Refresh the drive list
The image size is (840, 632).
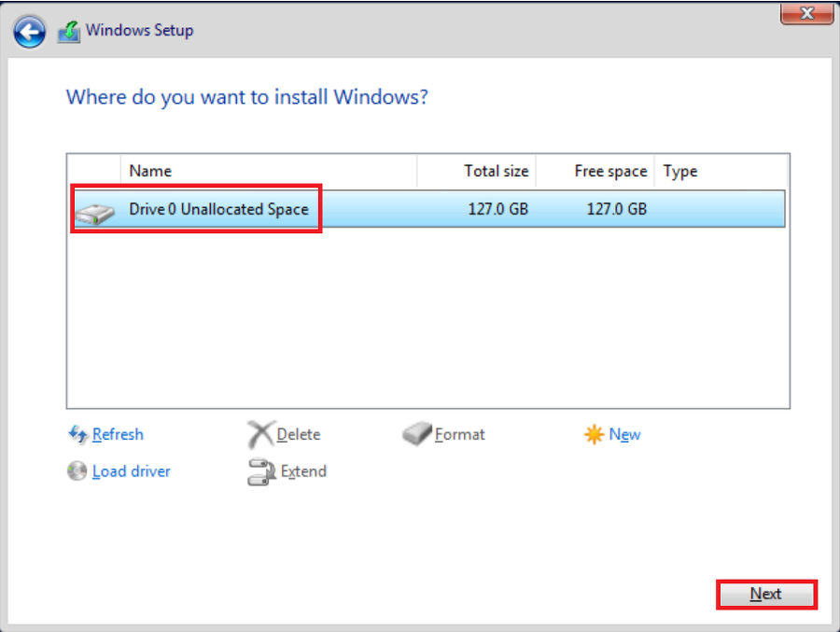[x=118, y=434]
